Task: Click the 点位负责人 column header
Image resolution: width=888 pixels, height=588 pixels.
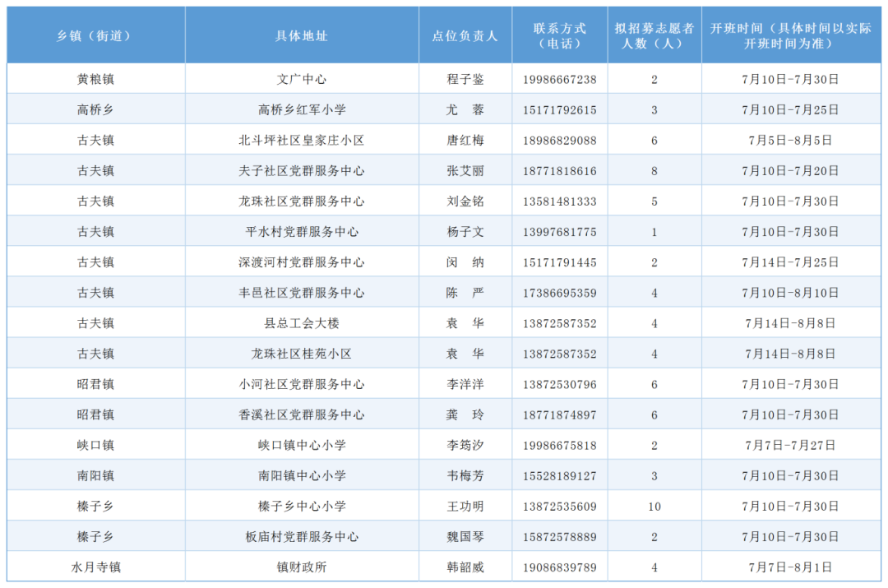Action: click(x=465, y=35)
